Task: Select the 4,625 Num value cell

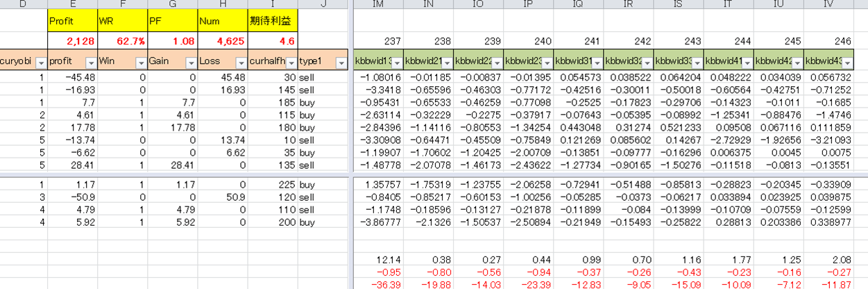Action: tap(223, 41)
